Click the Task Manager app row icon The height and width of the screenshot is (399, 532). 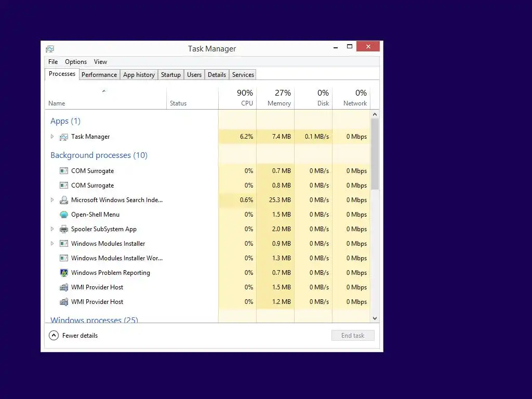64,137
